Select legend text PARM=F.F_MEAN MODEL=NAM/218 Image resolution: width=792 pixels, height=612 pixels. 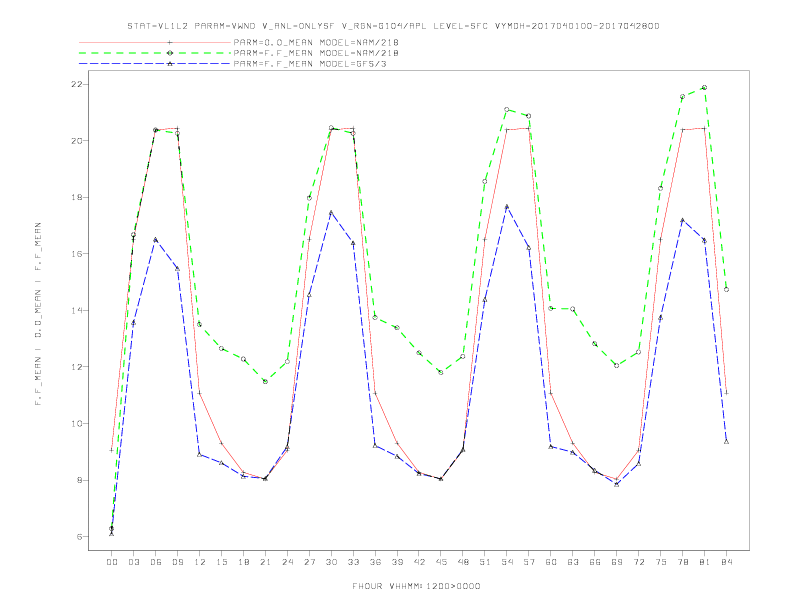click(316, 53)
